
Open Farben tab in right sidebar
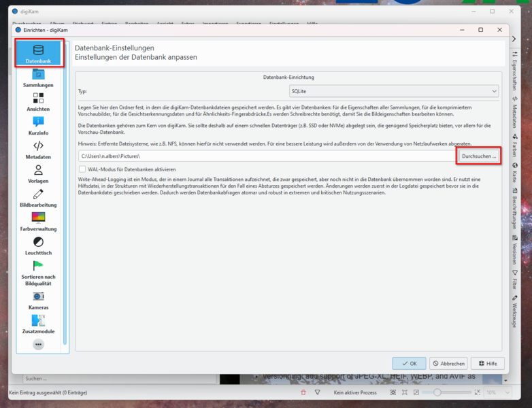click(x=515, y=146)
